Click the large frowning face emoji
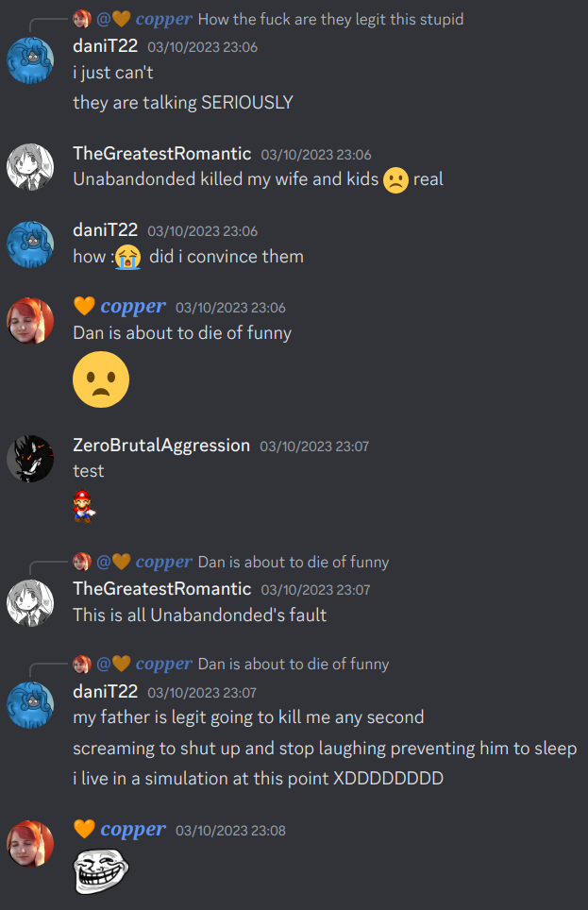Image resolution: width=588 pixels, height=910 pixels. pyautogui.click(x=101, y=379)
